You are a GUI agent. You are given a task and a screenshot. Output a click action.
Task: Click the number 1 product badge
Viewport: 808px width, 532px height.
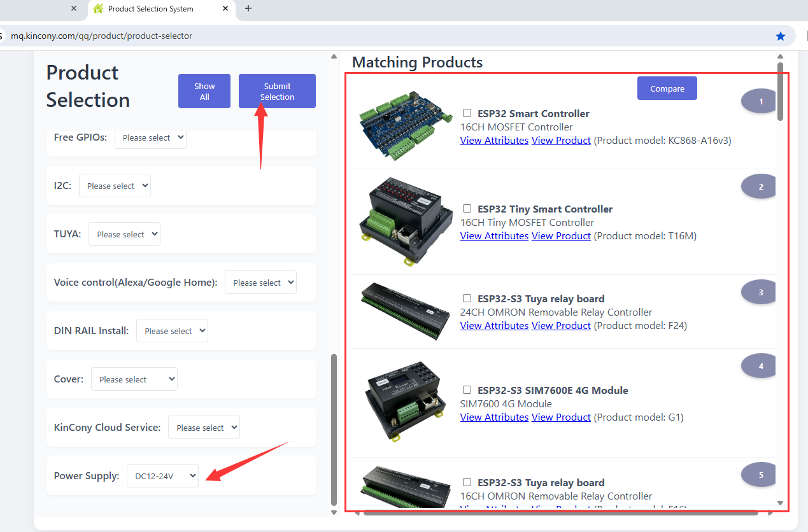[x=760, y=102]
